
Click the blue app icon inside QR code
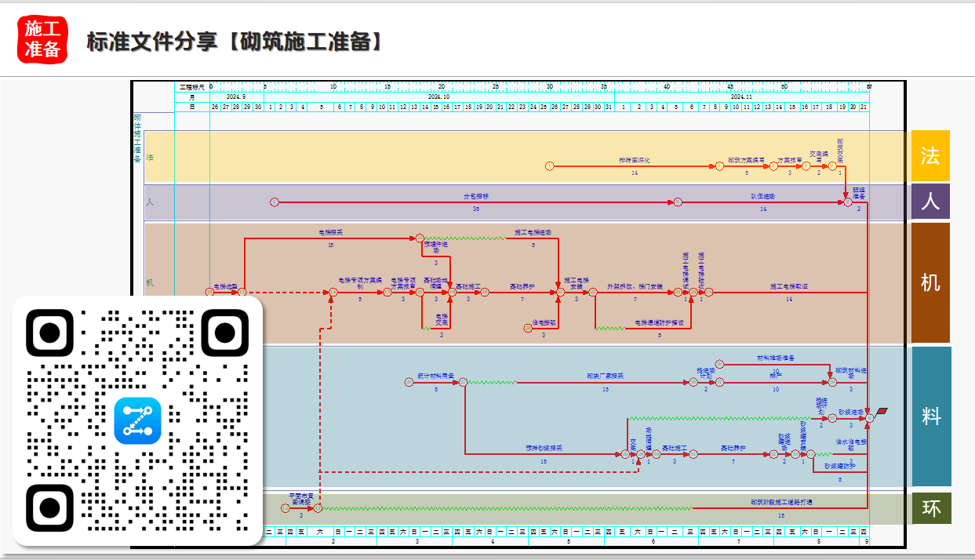click(x=137, y=420)
